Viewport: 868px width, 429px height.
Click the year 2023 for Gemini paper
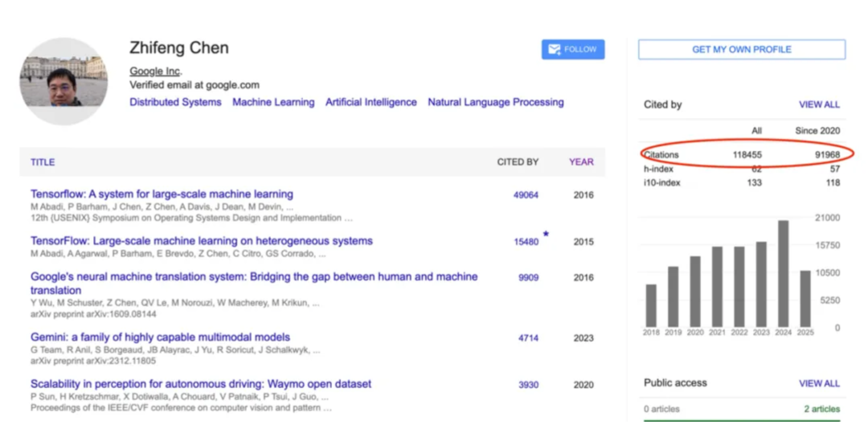pos(583,338)
